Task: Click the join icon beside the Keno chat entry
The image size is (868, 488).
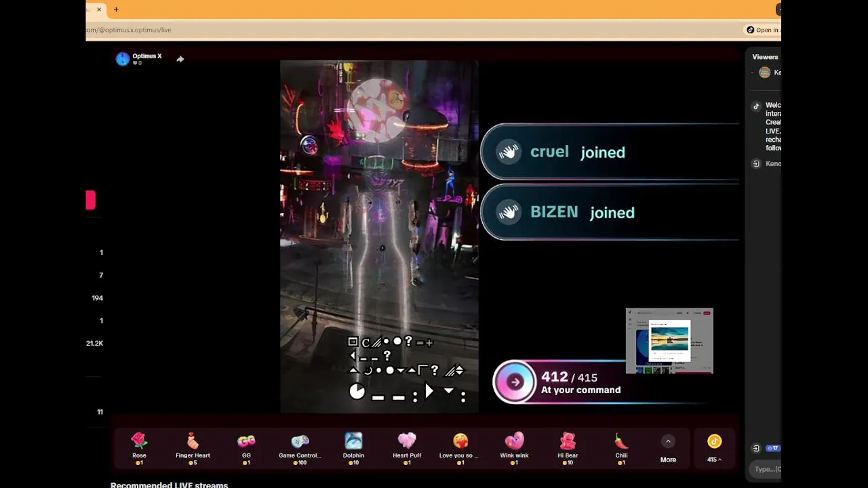Action: (x=756, y=163)
